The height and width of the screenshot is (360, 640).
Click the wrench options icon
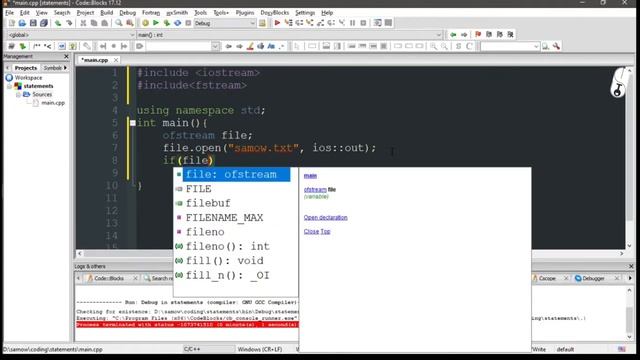tap(556, 47)
